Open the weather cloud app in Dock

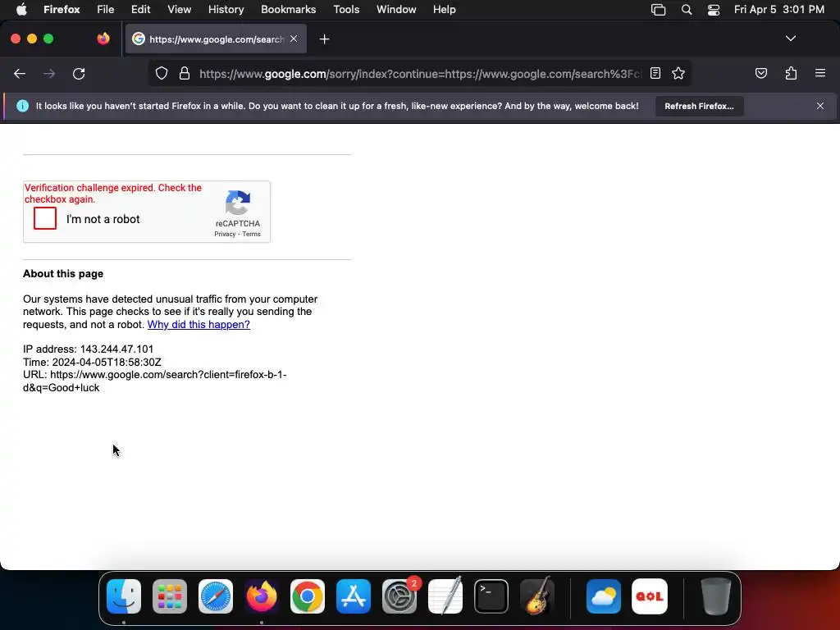point(604,596)
